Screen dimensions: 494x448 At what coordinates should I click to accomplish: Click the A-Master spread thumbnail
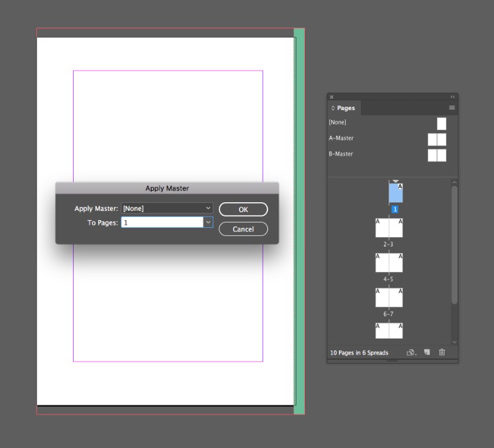click(x=437, y=140)
